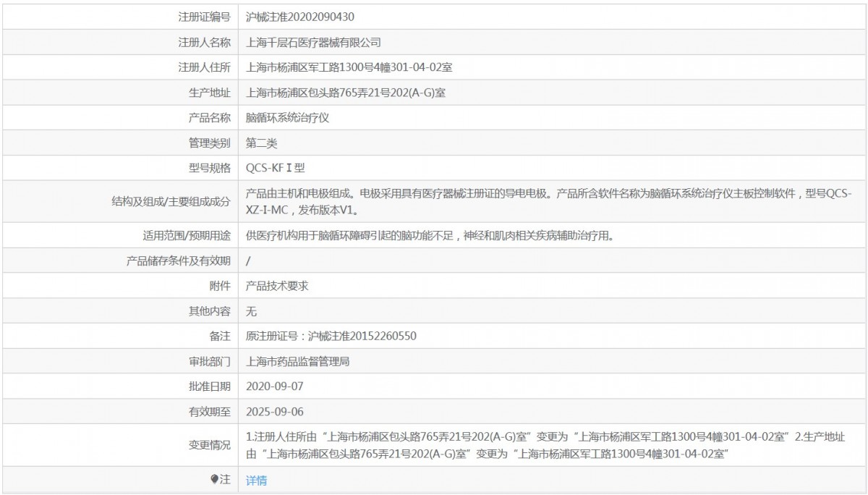Click the 产品储存条件及有效期 label

179,261
